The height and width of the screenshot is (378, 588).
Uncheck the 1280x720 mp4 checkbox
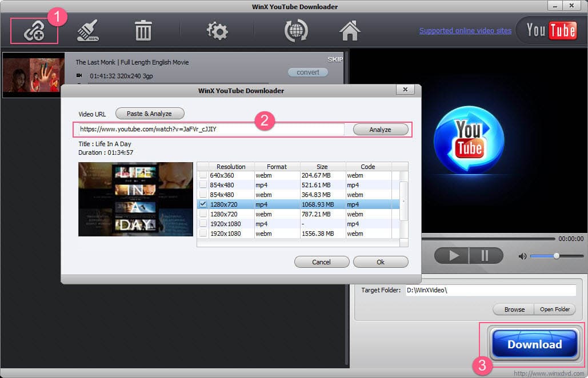click(203, 204)
